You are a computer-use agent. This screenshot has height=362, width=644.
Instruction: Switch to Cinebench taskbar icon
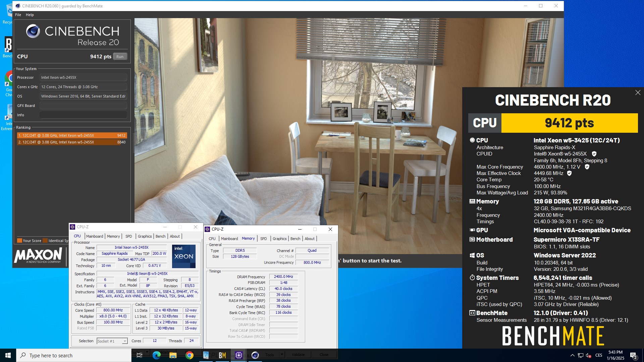click(x=255, y=355)
